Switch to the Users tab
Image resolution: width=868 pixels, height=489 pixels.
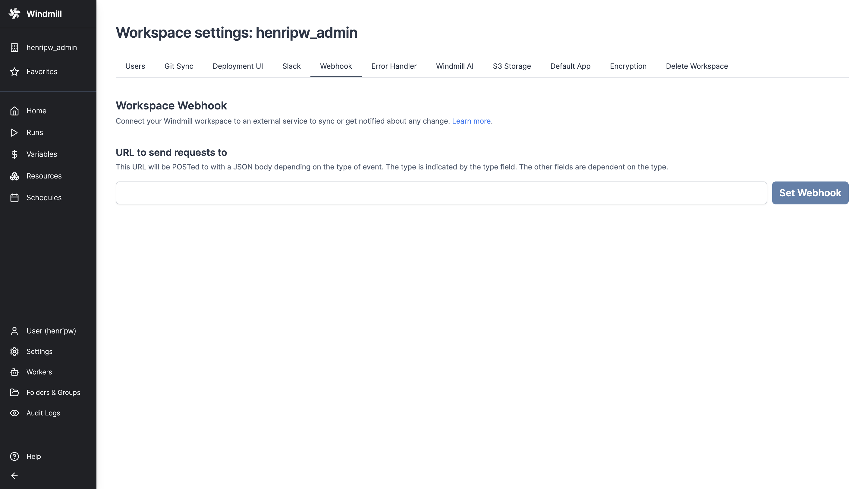(135, 66)
